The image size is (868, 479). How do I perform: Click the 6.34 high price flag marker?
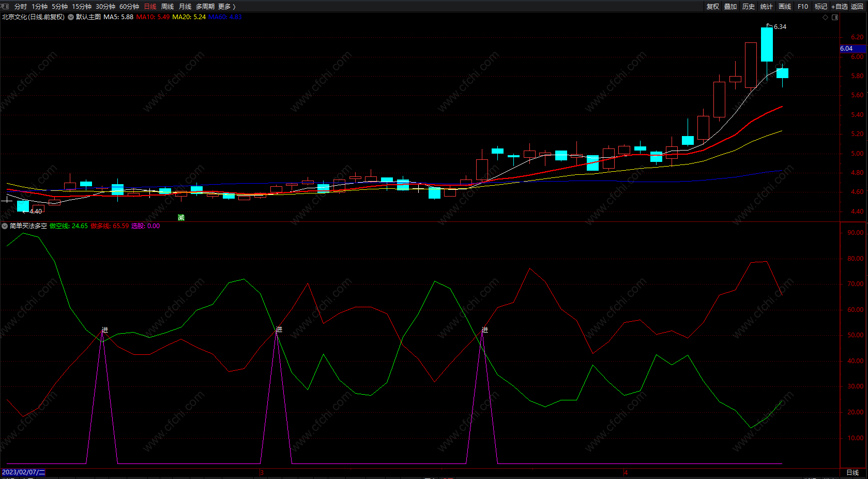[x=777, y=26]
